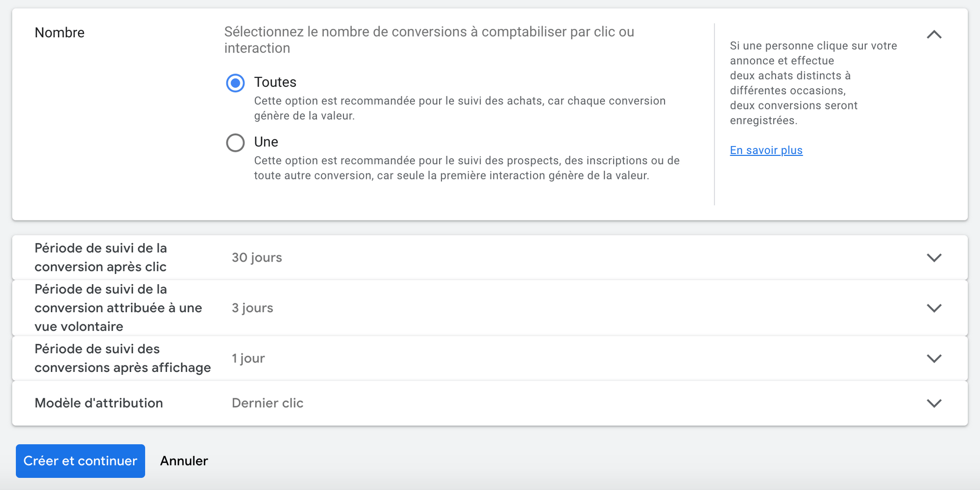The height and width of the screenshot is (490, 980).
Task: Expand the "3 jours" engaged-view window chevron
Action: click(x=934, y=308)
